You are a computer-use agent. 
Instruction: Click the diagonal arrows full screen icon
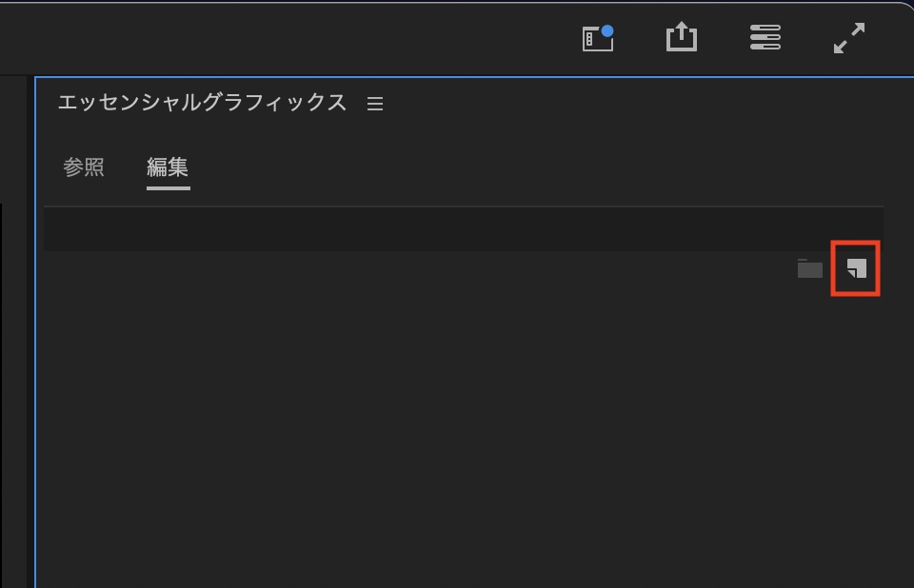[x=848, y=37]
